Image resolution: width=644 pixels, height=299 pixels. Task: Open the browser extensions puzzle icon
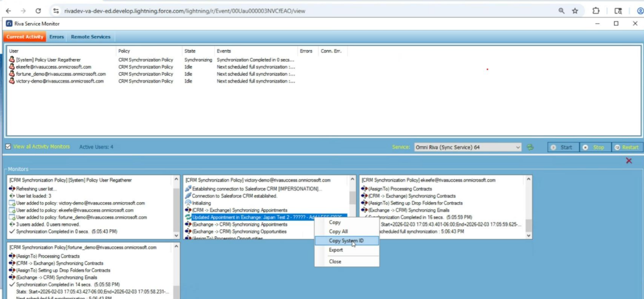(x=596, y=11)
